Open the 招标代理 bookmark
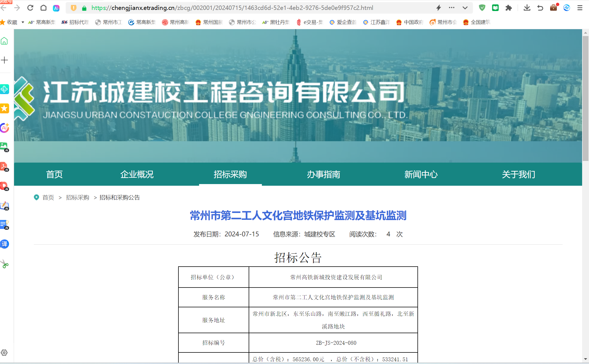 (75, 22)
